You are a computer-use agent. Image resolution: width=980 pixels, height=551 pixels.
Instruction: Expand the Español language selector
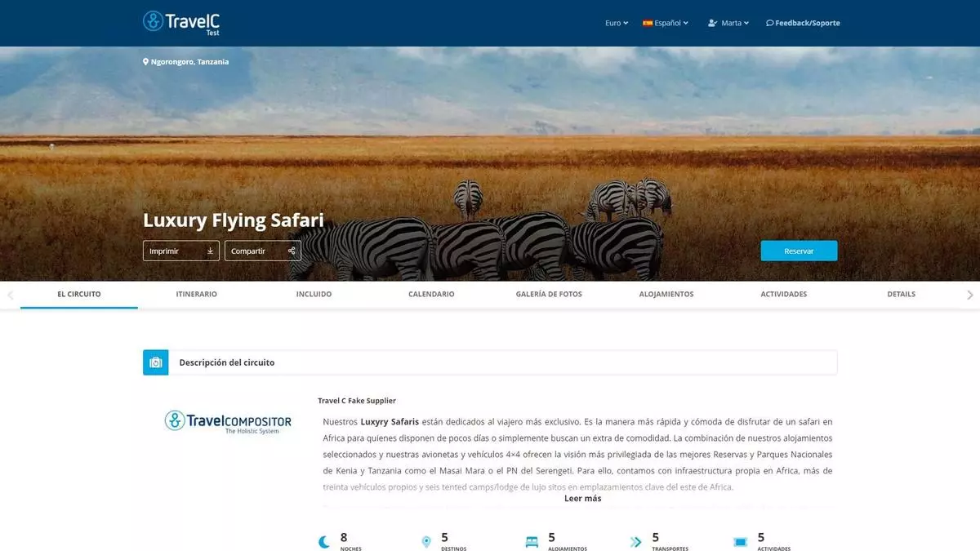666,23
